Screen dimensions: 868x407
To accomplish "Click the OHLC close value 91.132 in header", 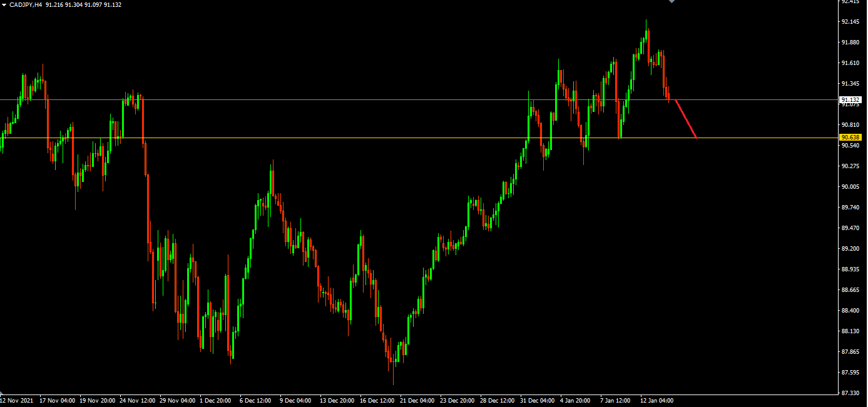I will pos(113,5).
